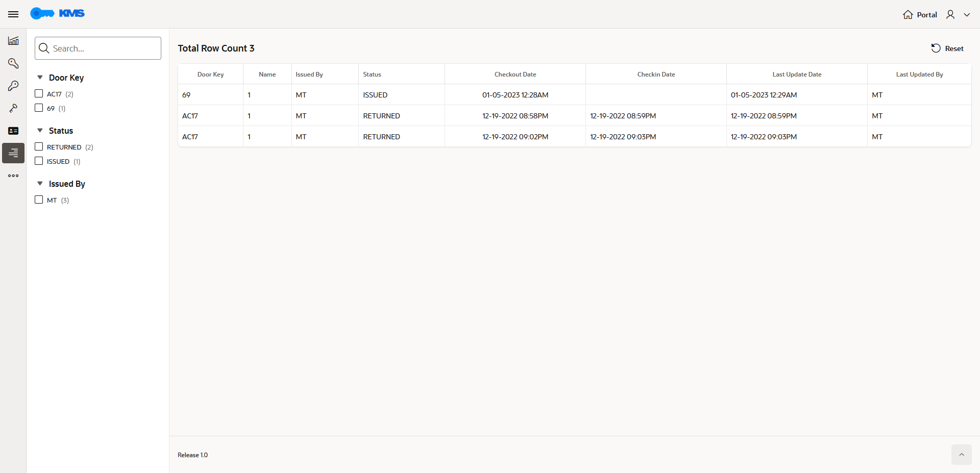Image resolution: width=980 pixels, height=473 pixels.
Task: Open the more options ellipsis in sidebar
Action: tap(13, 176)
